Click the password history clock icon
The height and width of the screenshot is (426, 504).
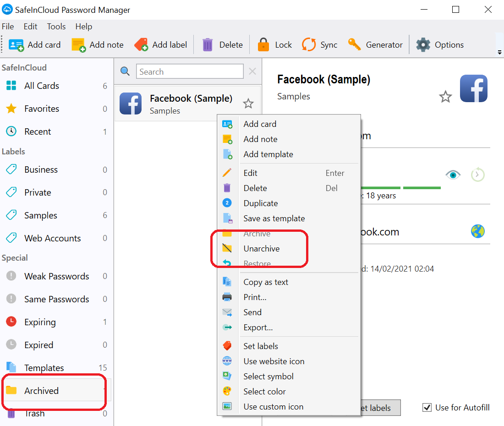coord(477,175)
